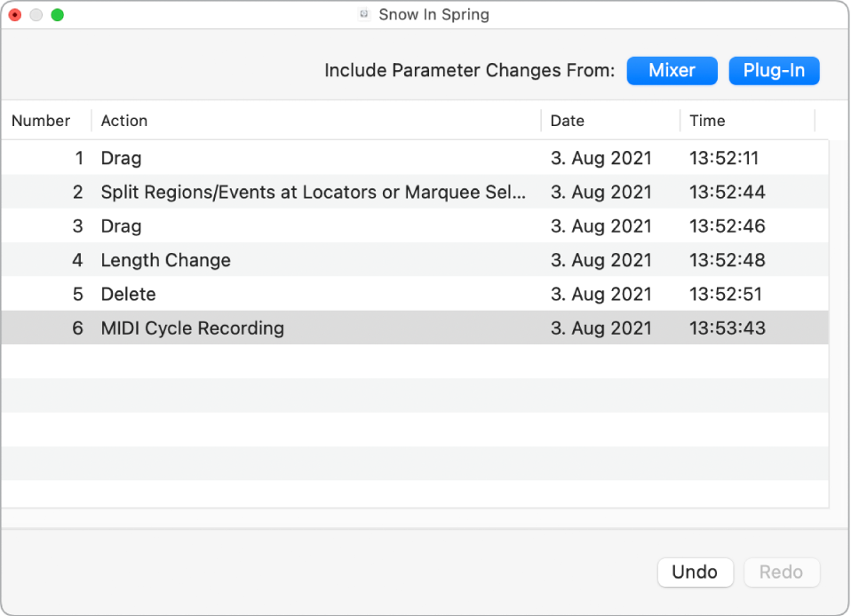Select the Length Change history entry

(165, 260)
